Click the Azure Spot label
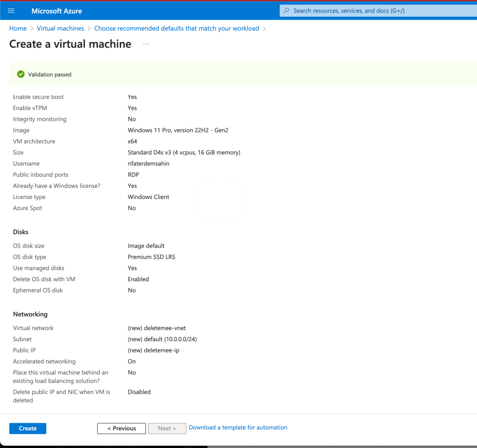Image resolution: width=477 pixels, height=448 pixels. tap(27, 208)
